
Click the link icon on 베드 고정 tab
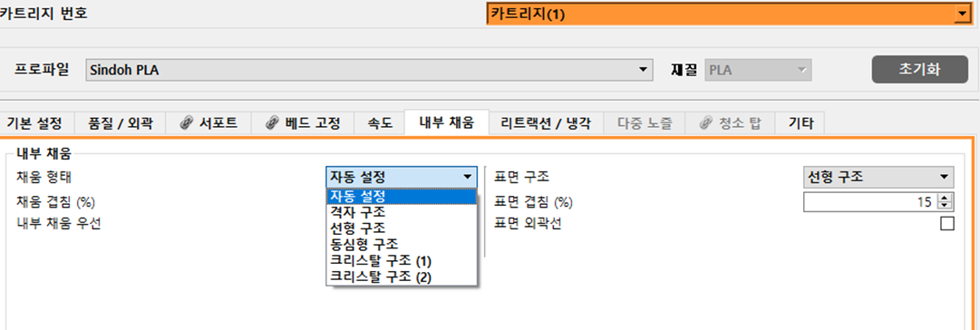(x=271, y=123)
